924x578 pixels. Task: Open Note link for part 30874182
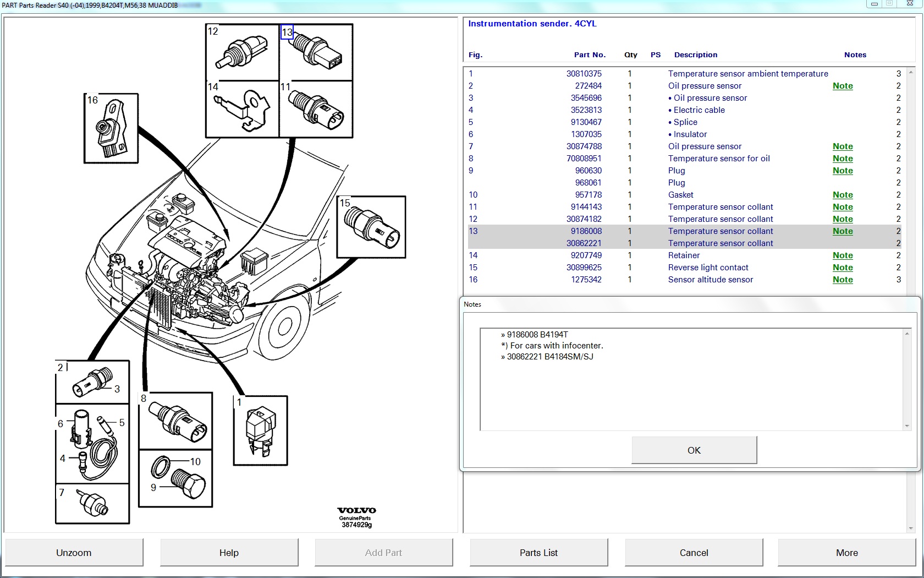coord(843,219)
